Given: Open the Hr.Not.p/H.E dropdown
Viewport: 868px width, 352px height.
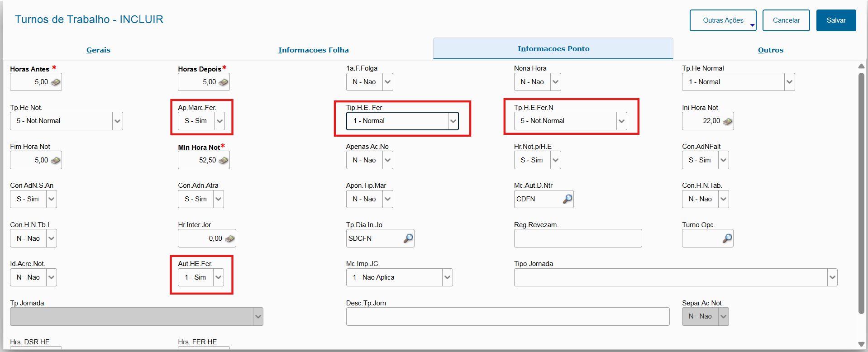Looking at the screenshot, I should coord(555,160).
